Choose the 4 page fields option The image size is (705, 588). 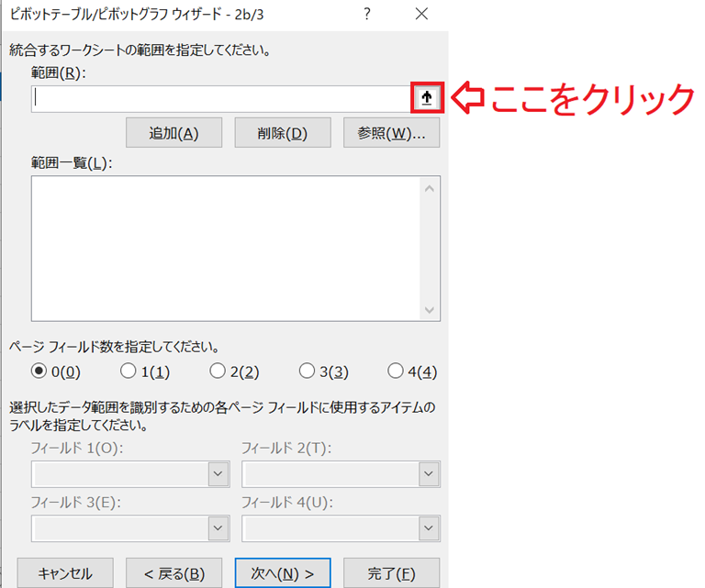396,372
